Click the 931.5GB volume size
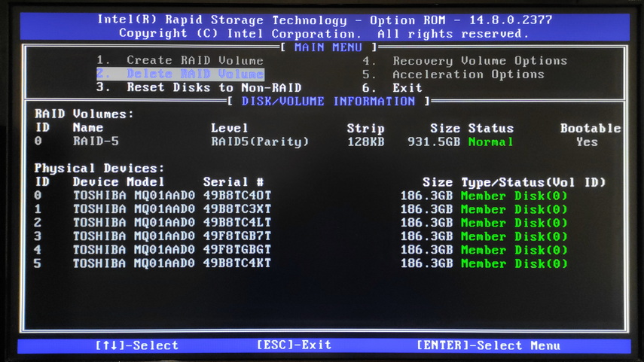 [434, 142]
